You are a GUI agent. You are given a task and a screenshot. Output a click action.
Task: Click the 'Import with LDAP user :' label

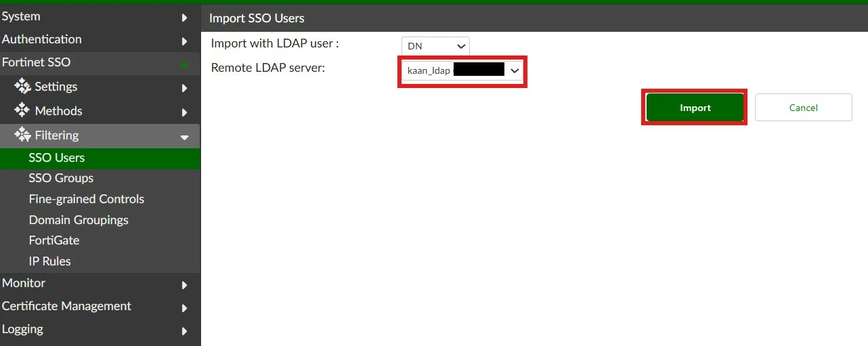click(275, 43)
